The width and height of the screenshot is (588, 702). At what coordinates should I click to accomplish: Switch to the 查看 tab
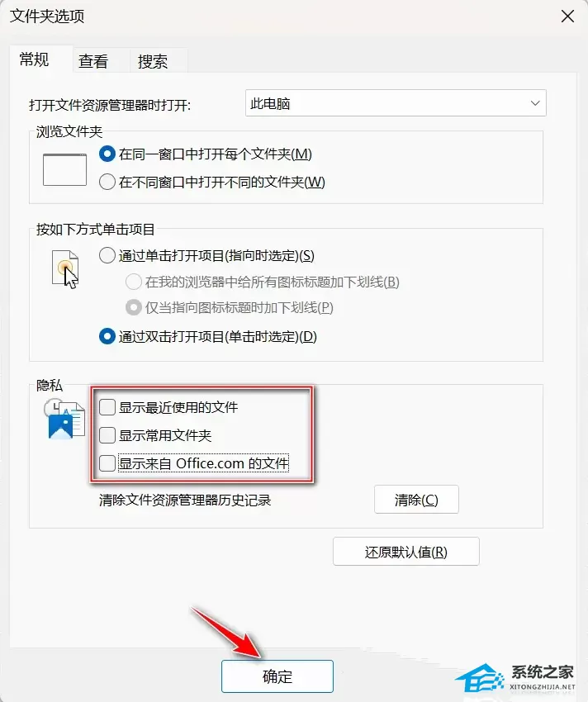[x=93, y=61]
